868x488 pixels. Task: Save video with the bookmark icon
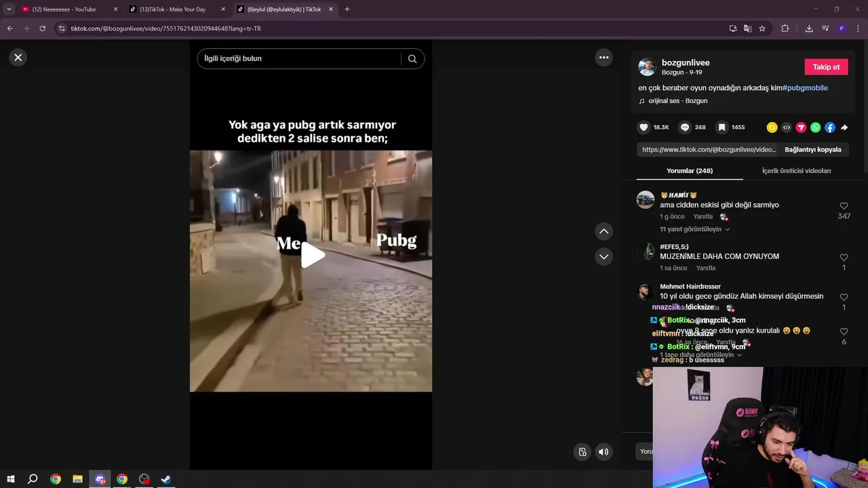[x=722, y=127]
